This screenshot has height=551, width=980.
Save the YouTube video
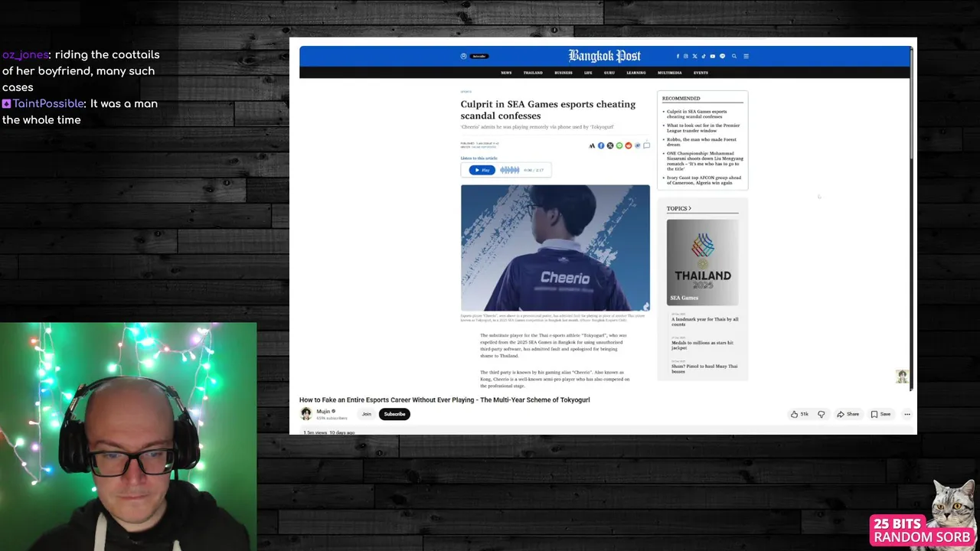point(880,414)
